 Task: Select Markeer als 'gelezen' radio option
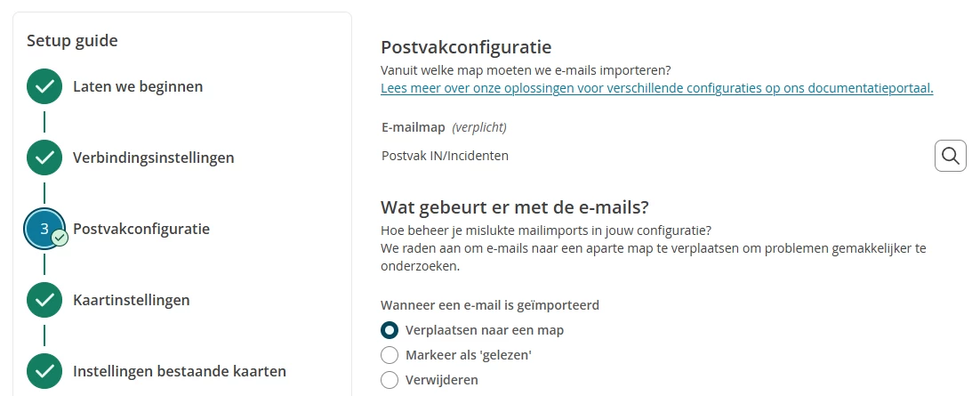click(390, 355)
